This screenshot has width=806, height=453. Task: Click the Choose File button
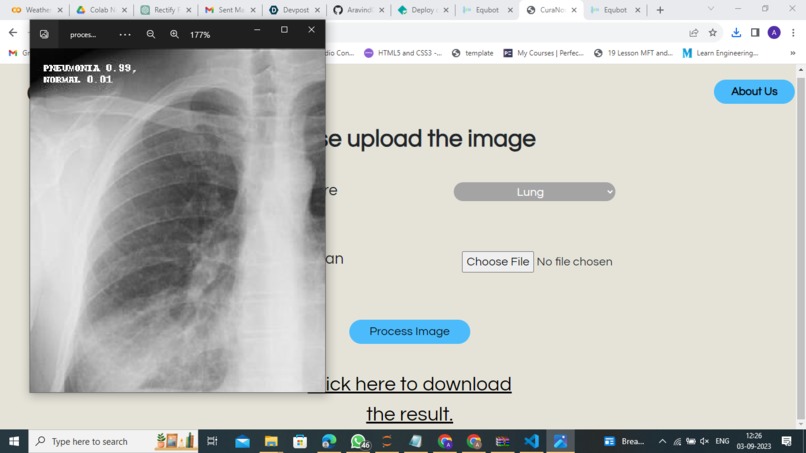pos(498,262)
